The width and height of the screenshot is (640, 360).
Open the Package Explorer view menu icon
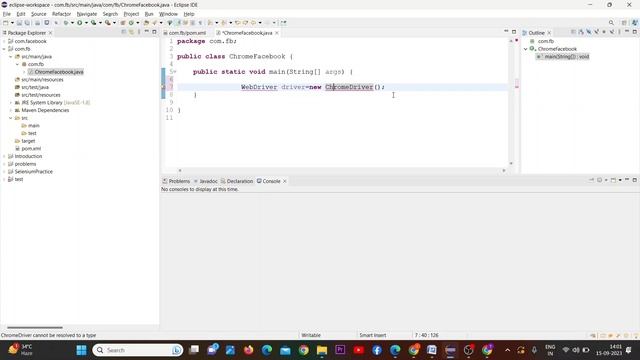click(139, 32)
